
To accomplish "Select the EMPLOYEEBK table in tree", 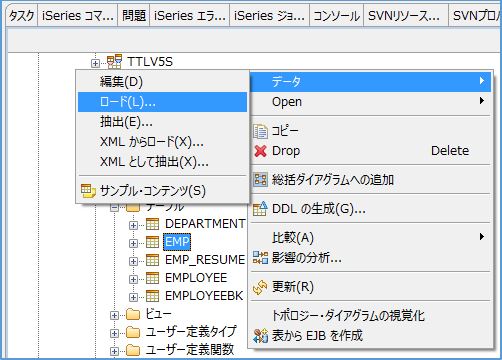I will [x=204, y=296].
